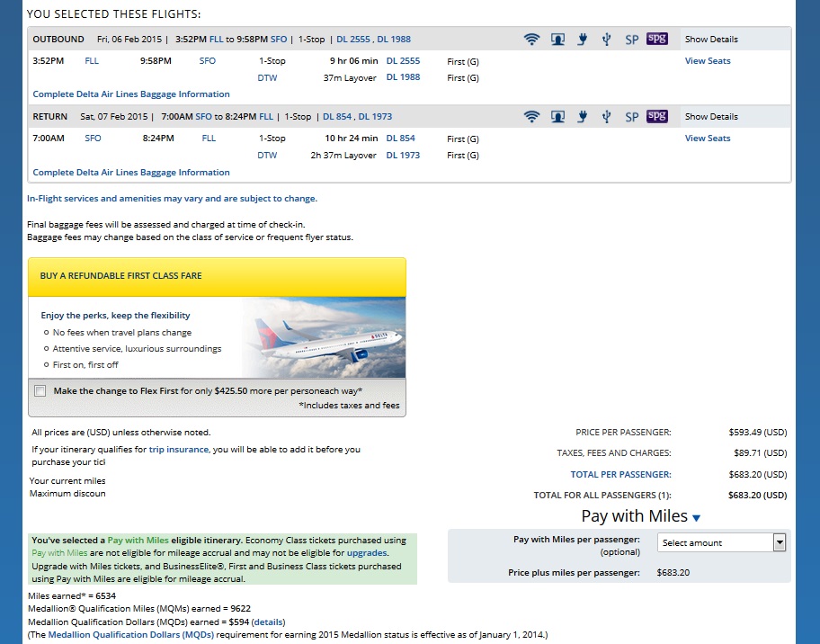View Seats for the return flight

pyautogui.click(x=708, y=139)
